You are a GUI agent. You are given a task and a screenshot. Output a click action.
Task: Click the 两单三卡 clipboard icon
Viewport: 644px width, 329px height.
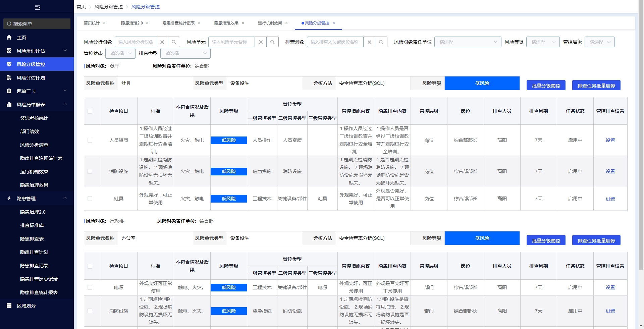click(9, 91)
